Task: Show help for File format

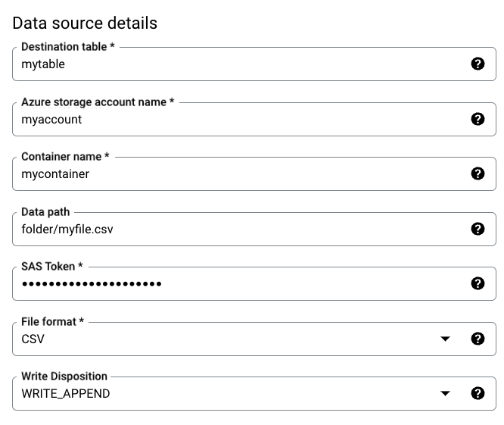Action: [x=478, y=339]
